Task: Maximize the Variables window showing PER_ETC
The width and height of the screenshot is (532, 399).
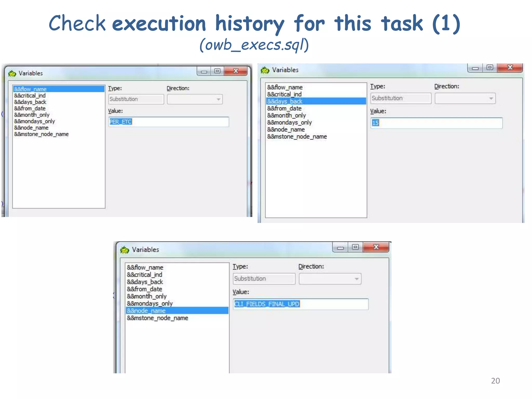Action: click(217, 71)
